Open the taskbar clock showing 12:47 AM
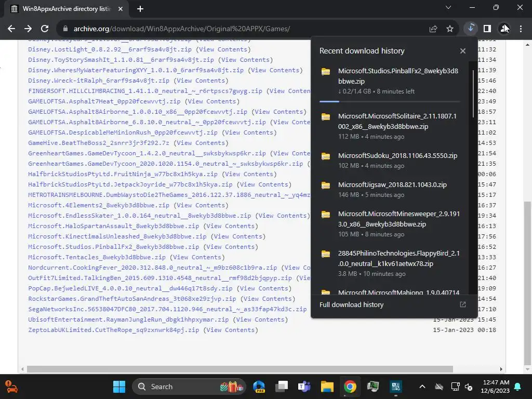Image resolution: width=532 pixels, height=399 pixels. [x=495, y=387]
